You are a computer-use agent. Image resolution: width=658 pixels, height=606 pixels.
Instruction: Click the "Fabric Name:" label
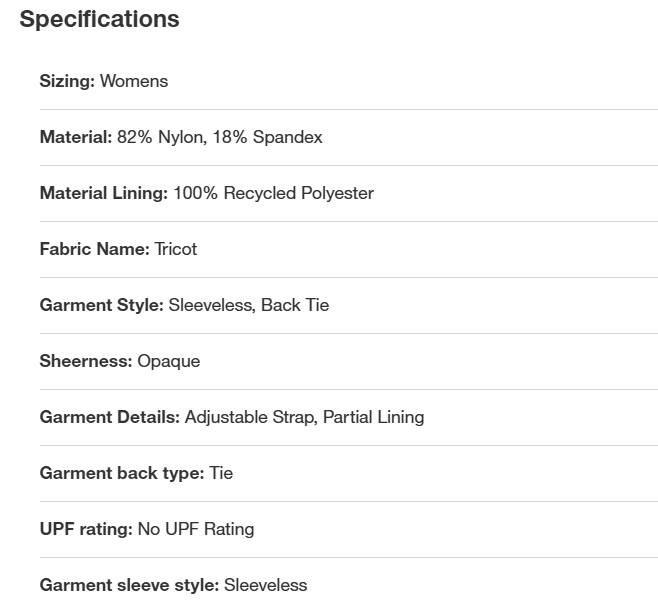(94, 249)
